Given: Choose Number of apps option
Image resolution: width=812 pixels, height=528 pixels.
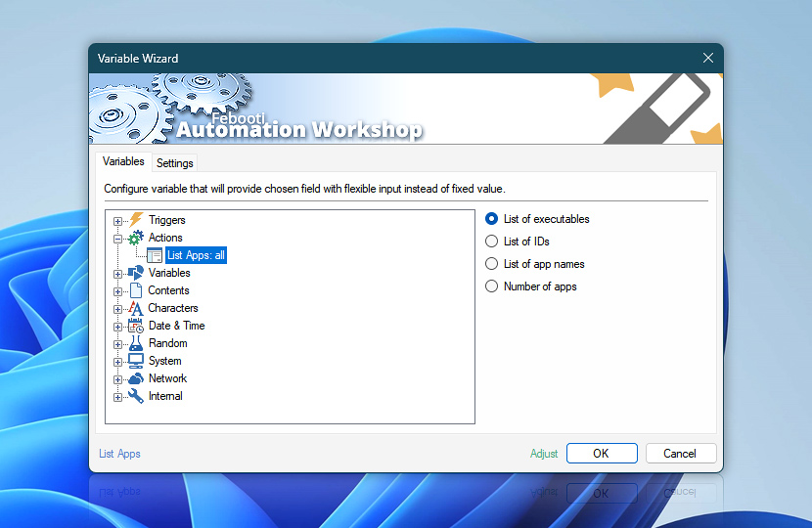Looking at the screenshot, I should click(x=531, y=286).
